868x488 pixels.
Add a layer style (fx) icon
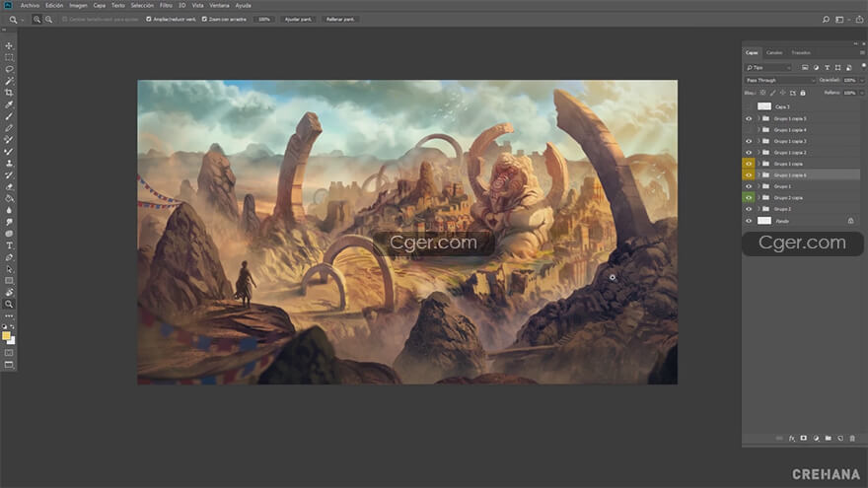coord(792,438)
